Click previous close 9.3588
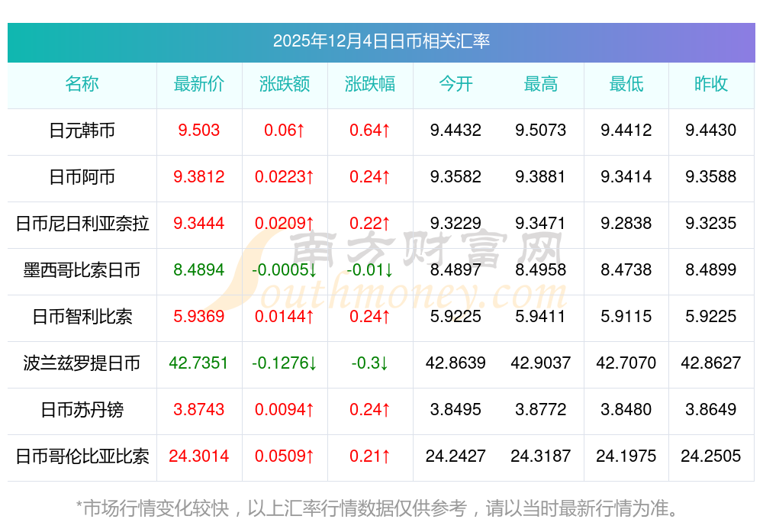Screen dimensions: 763x532 (711, 176)
